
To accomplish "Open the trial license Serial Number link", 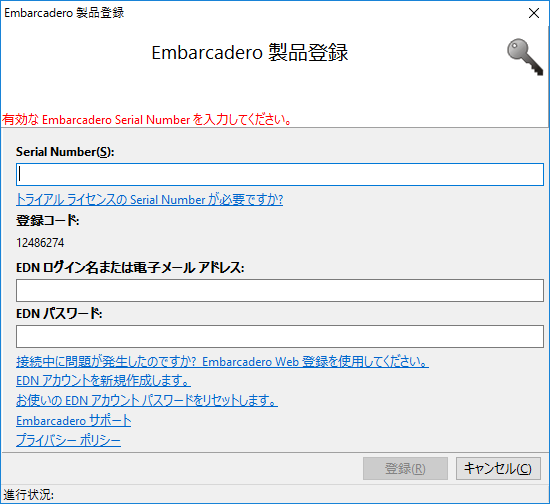I will coord(149,200).
